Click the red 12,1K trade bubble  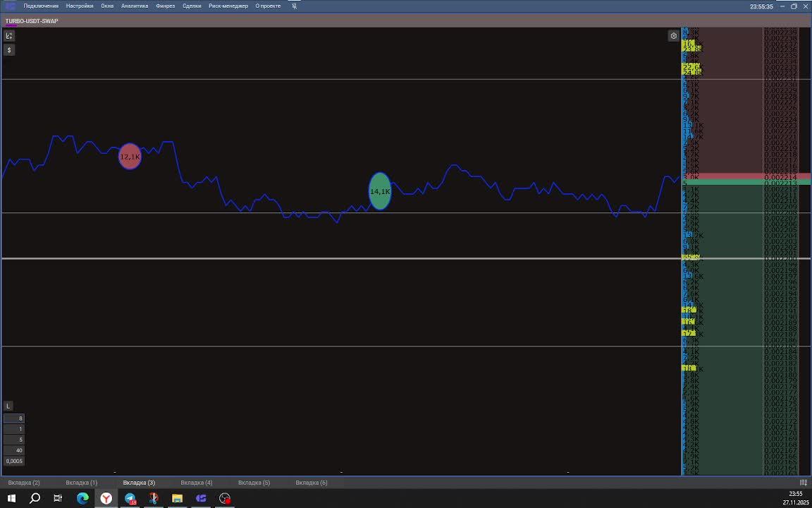[x=130, y=157]
